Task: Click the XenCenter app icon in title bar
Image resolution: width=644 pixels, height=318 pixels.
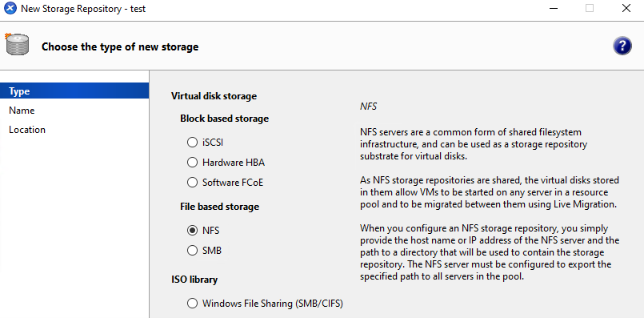Action: point(10,8)
